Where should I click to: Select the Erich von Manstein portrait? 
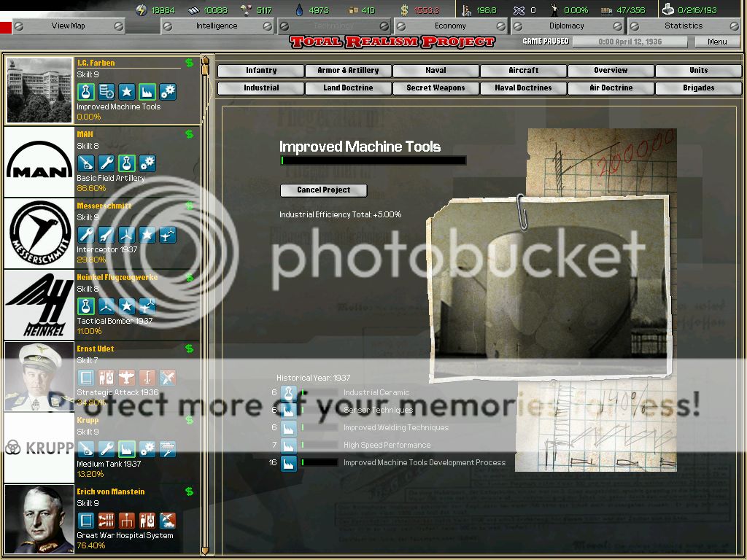click(39, 519)
